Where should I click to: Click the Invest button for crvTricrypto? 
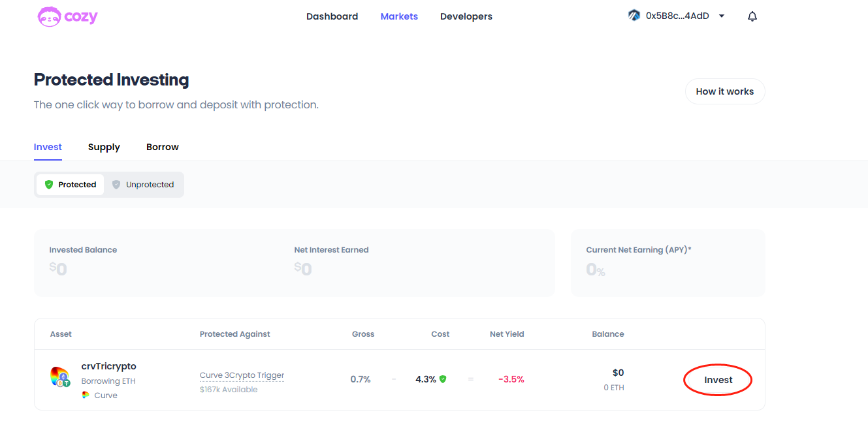(718, 380)
